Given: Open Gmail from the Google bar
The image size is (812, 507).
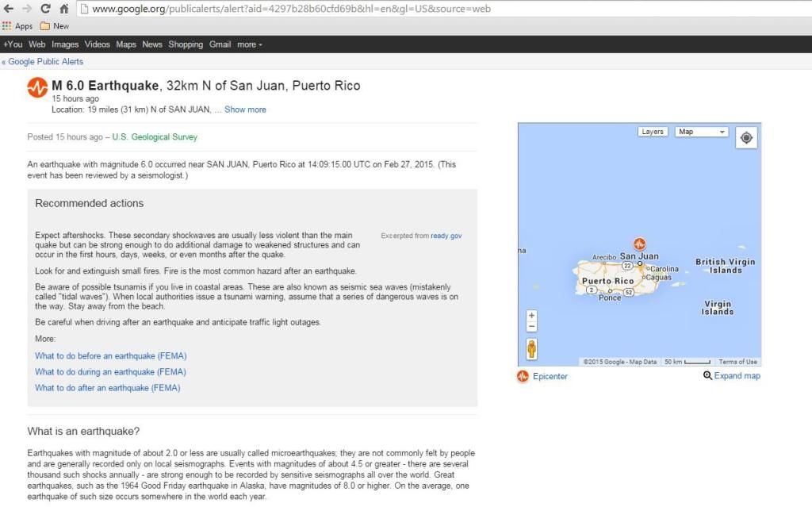Looking at the screenshot, I should (x=220, y=44).
